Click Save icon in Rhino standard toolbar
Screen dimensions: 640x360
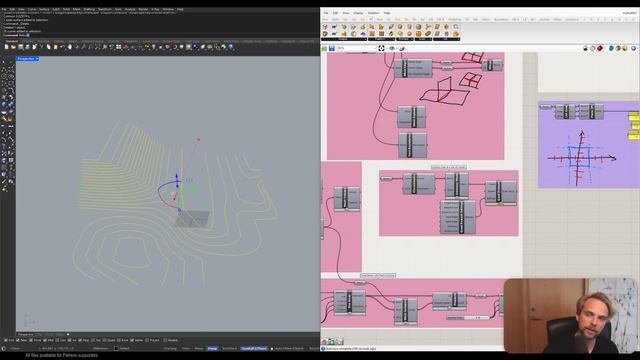tap(20, 47)
